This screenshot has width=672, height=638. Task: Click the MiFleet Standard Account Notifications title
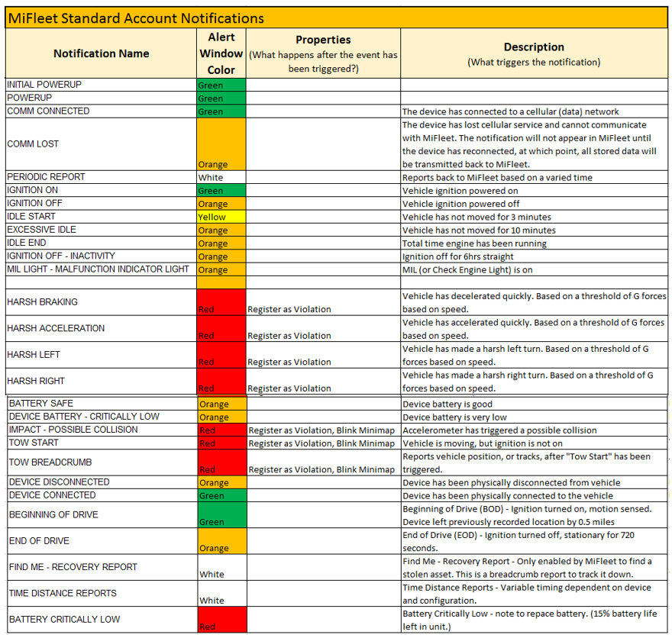pyautogui.click(x=136, y=18)
